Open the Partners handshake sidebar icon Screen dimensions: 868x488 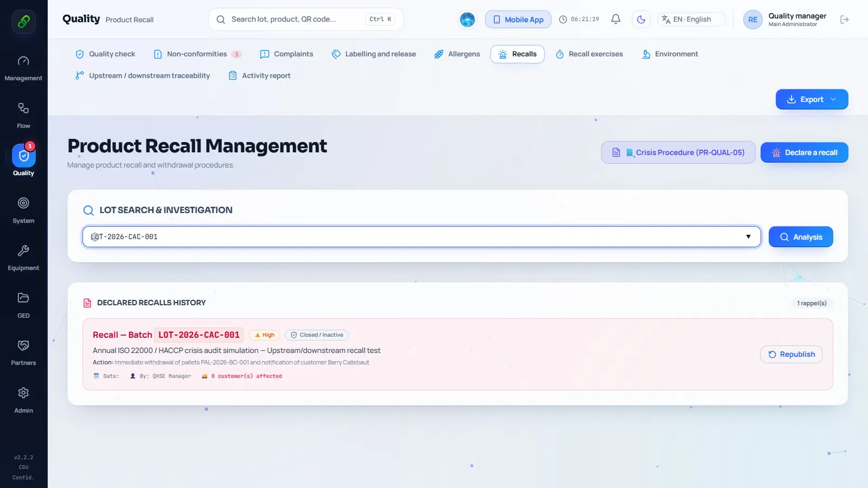[23, 345]
